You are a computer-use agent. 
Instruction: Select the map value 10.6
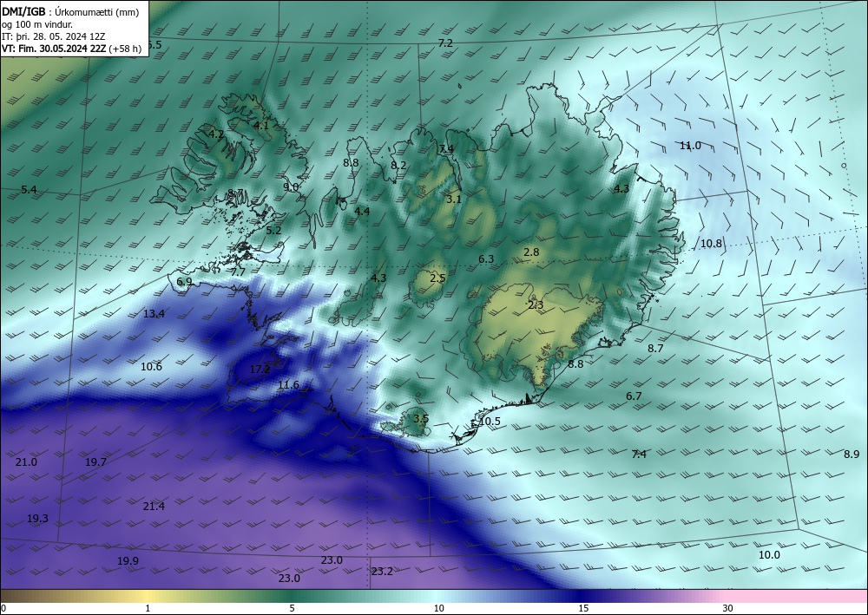click(x=151, y=367)
